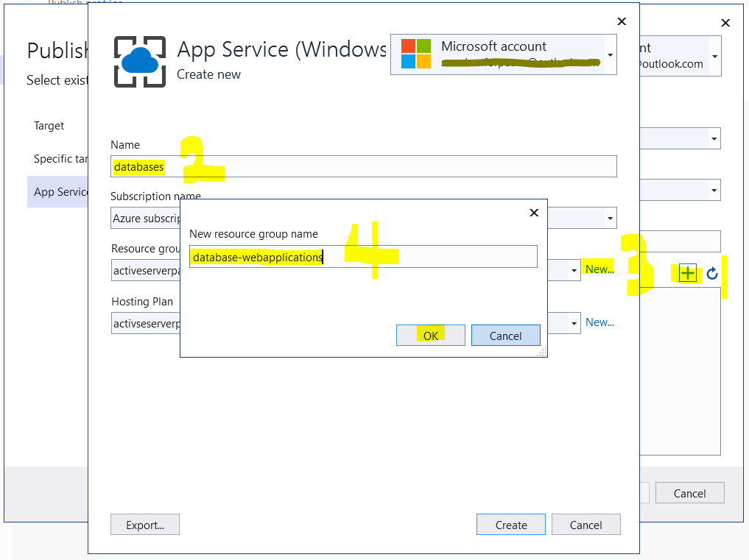
Task: Cancel the background Publish window
Action: click(689, 493)
